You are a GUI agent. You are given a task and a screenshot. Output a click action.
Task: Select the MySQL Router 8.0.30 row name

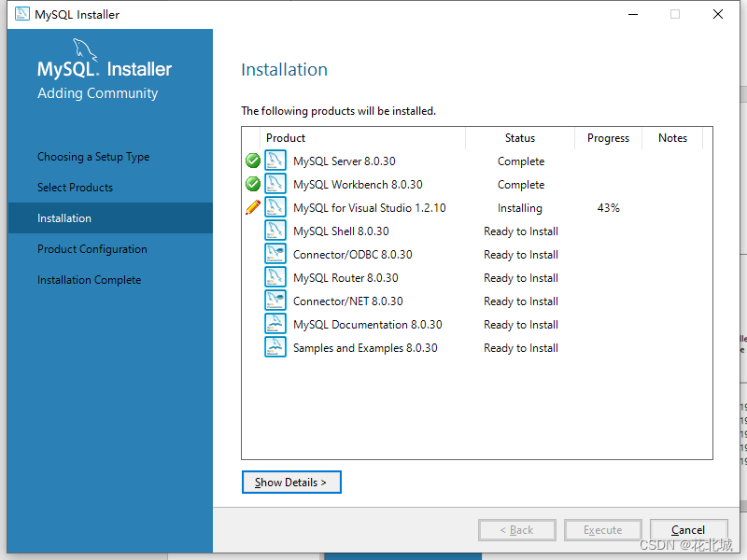[345, 278]
